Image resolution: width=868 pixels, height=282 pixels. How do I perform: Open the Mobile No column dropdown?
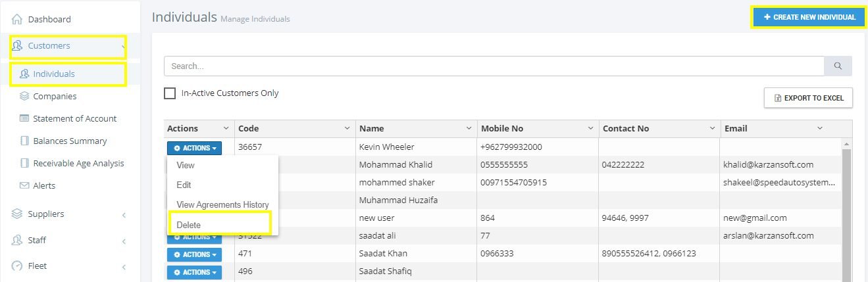pos(591,128)
